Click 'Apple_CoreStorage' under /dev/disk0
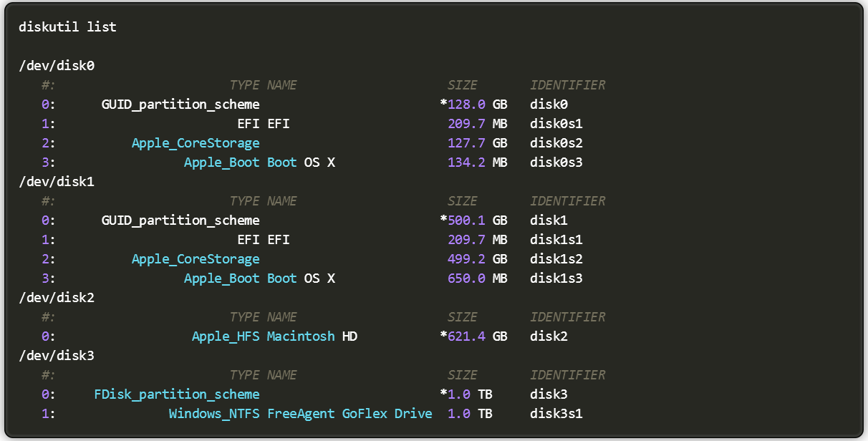868x441 pixels. pyautogui.click(x=196, y=143)
